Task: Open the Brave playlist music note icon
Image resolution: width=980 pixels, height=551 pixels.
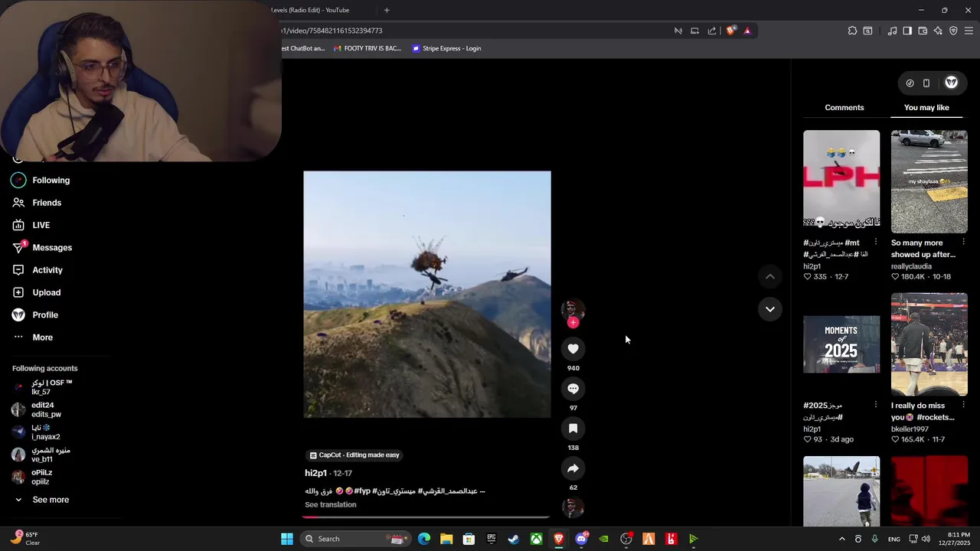Action: click(x=892, y=31)
